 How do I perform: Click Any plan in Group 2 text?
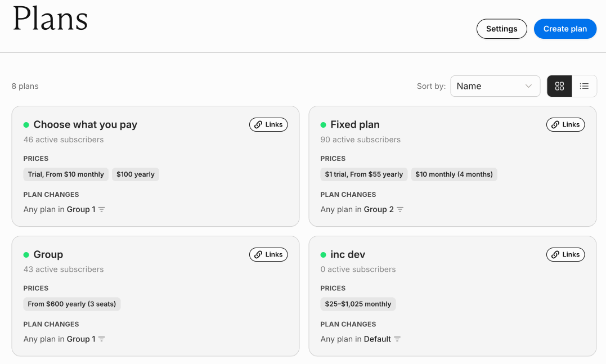(357, 209)
